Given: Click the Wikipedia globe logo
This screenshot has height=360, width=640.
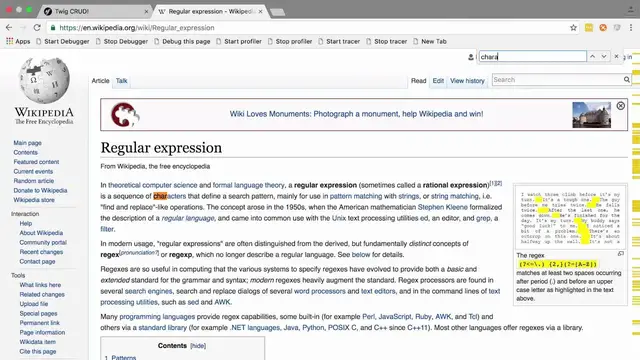Looking at the screenshot, I should pyautogui.click(x=44, y=80).
